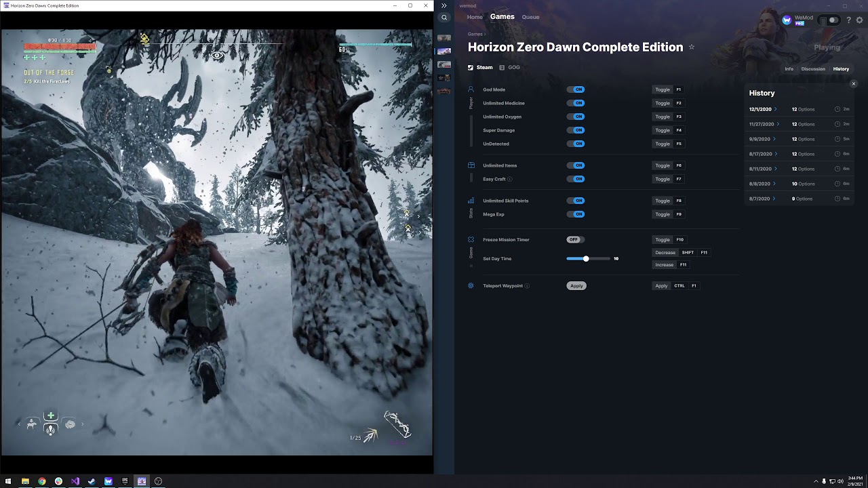The height and width of the screenshot is (488, 868).
Task: Click the teleport gear icon beside Teleport Waypoint
Action: coord(471,286)
